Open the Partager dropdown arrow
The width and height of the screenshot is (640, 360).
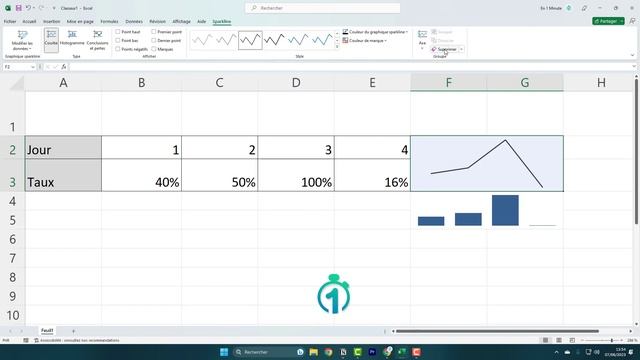point(622,21)
